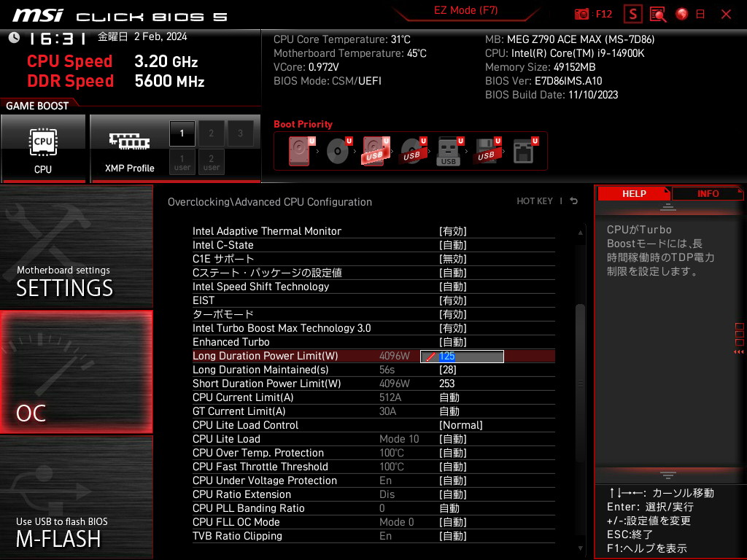This screenshot has height=560, width=747.
Task: Select the GT Current Limit(A) row
Action: point(373,411)
